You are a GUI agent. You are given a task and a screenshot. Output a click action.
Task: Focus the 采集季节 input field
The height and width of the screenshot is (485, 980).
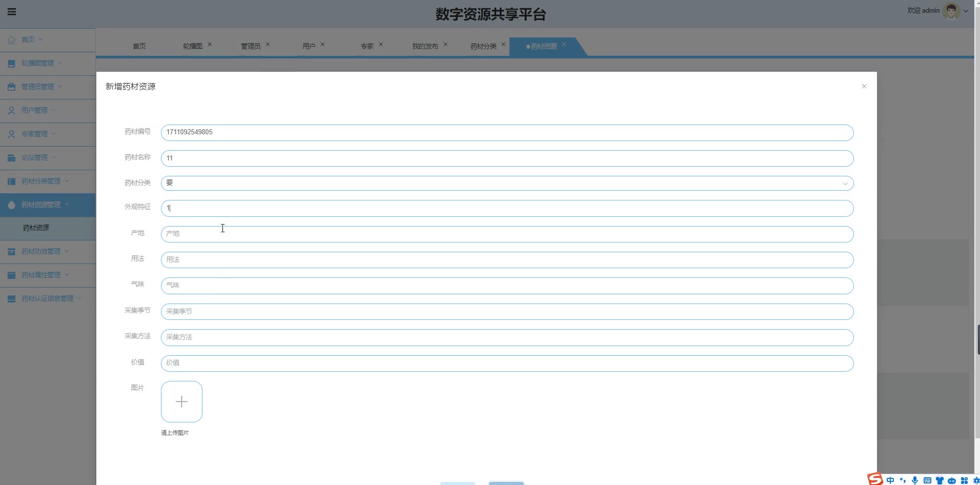coord(507,312)
